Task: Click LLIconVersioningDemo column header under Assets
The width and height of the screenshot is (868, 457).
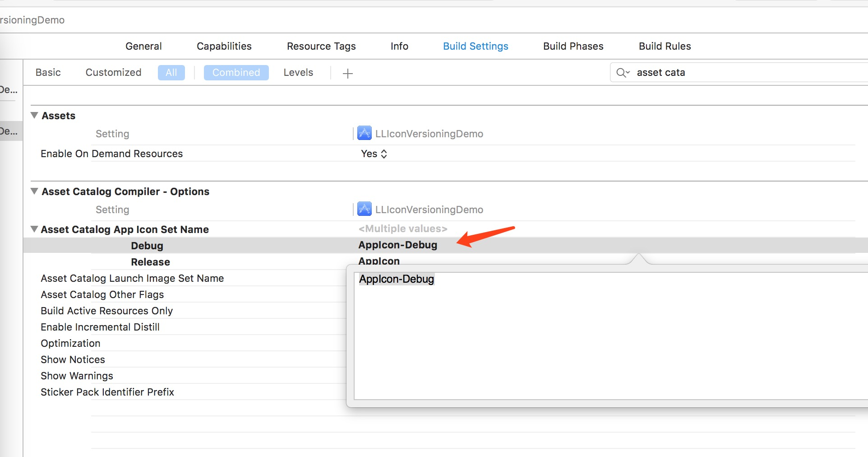Action: (x=429, y=134)
